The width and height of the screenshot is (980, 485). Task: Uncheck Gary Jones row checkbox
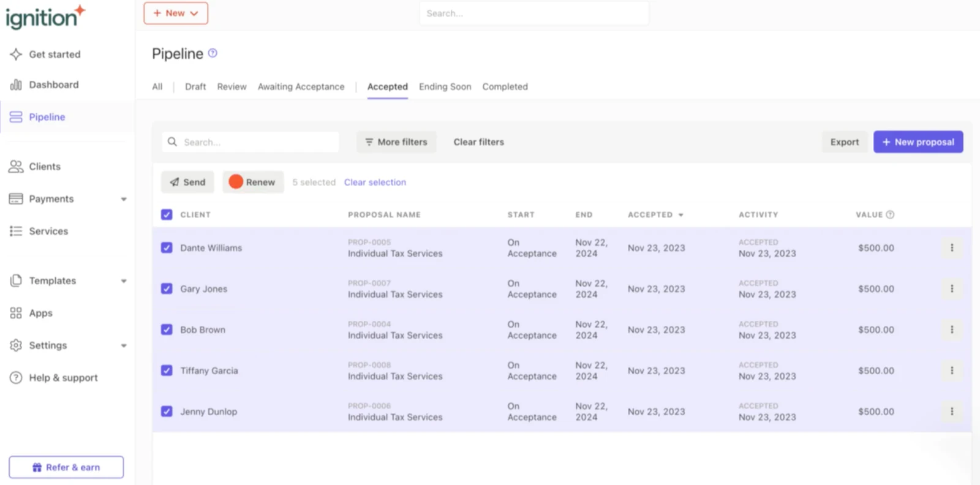(167, 289)
